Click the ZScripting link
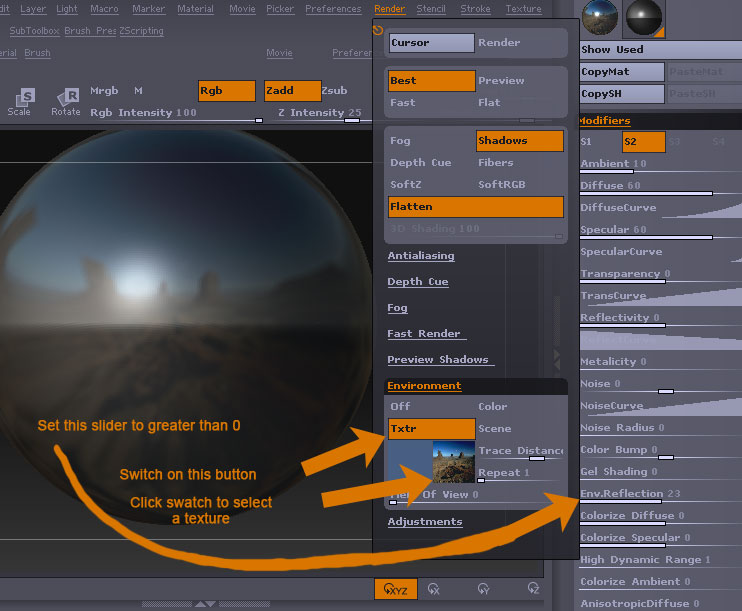742x611 pixels. 141,31
